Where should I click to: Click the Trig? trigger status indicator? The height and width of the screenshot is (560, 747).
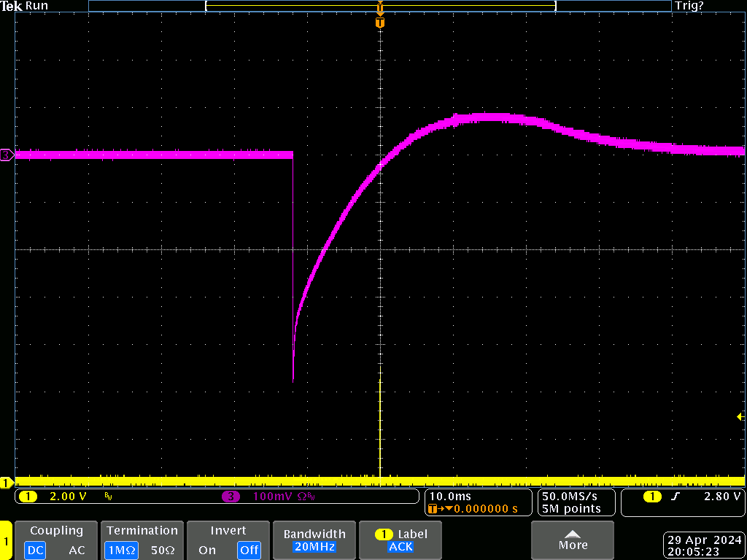(x=689, y=6)
